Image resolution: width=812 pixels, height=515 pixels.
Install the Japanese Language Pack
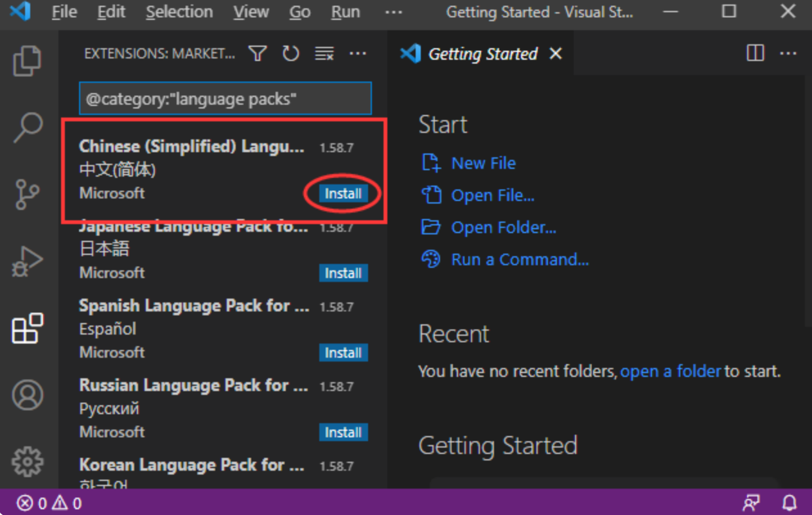click(343, 273)
